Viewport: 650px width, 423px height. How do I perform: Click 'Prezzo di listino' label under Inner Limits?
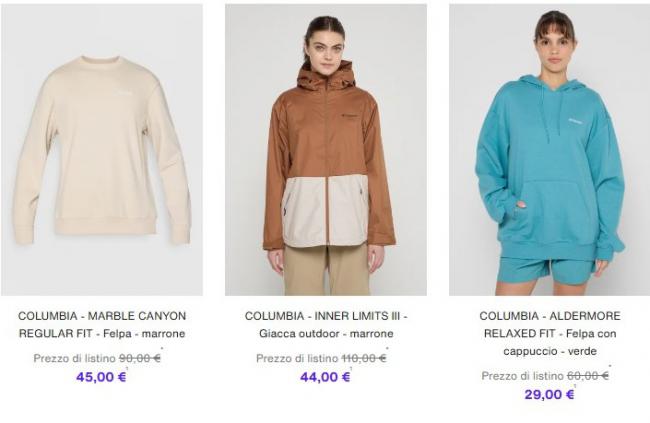point(297,358)
